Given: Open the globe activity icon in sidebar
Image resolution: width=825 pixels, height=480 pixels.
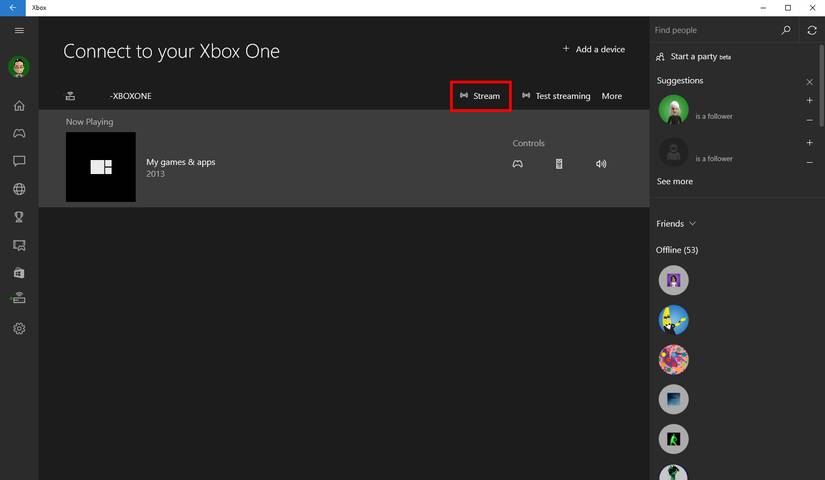Looking at the screenshot, I should point(19,189).
